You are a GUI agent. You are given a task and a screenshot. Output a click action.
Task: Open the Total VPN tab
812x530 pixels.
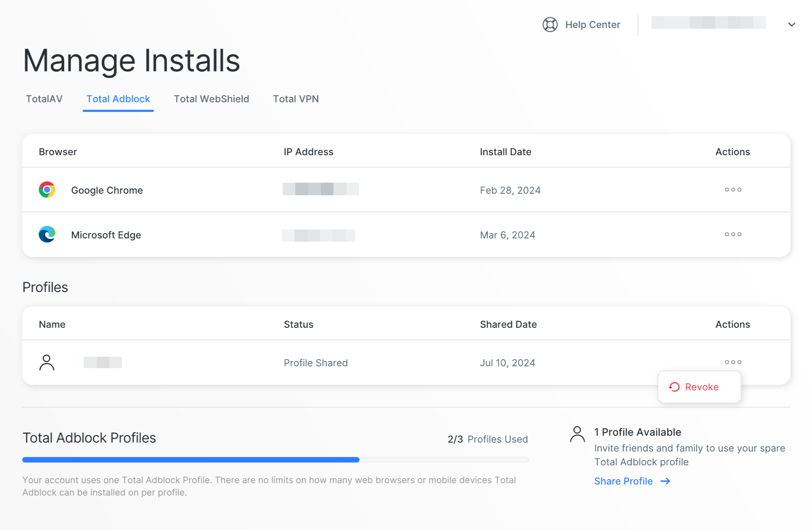pyautogui.click(x=296, y=99)
